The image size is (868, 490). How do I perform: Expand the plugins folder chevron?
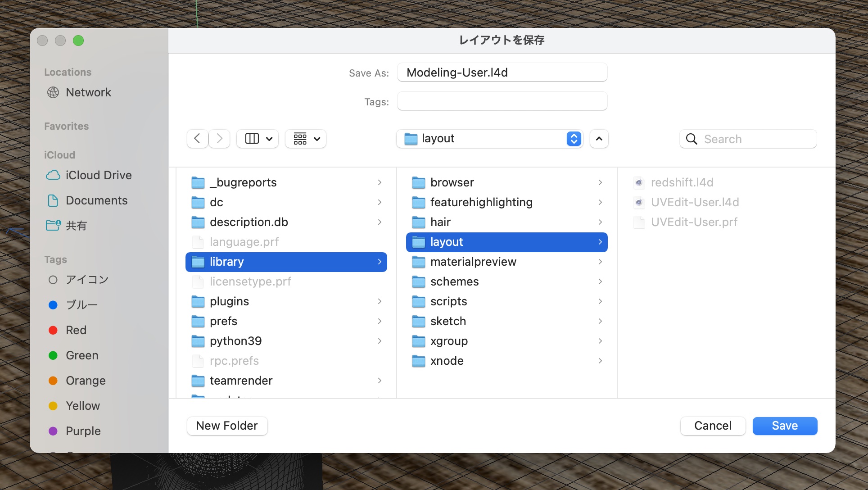click(380, 301)
